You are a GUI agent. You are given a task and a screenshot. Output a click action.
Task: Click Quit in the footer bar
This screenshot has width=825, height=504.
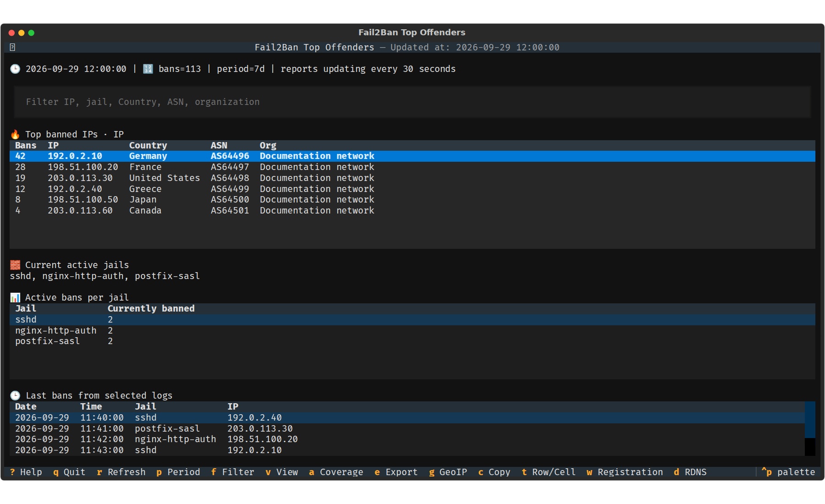69,472
